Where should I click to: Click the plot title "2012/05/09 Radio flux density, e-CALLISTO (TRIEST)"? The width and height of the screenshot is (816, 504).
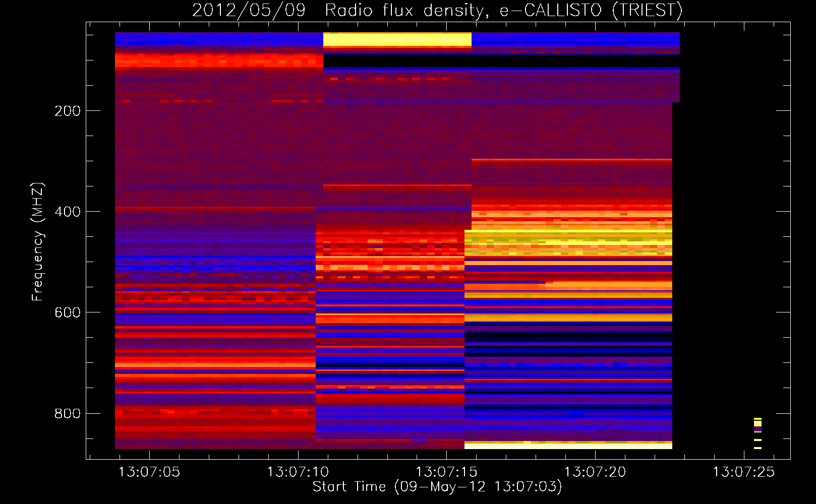[x=437, y=10]
